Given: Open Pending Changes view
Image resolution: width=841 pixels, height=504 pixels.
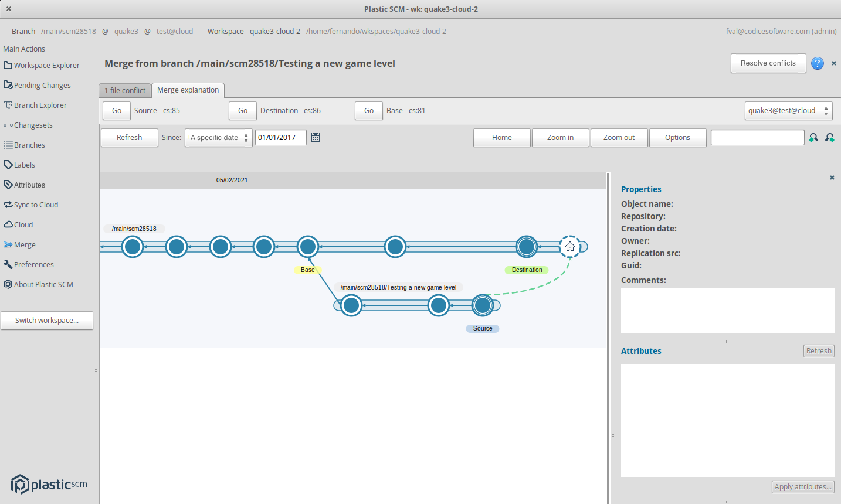Looking at the screenshot, I should (x=38, y=85).
